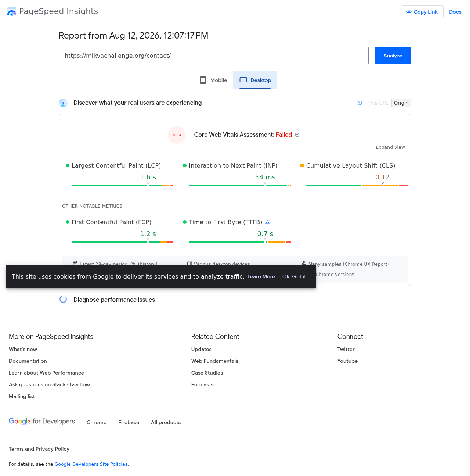Open Interaction to Next Paint (INP) link
The image size is (470, 476).
point(233,166)
